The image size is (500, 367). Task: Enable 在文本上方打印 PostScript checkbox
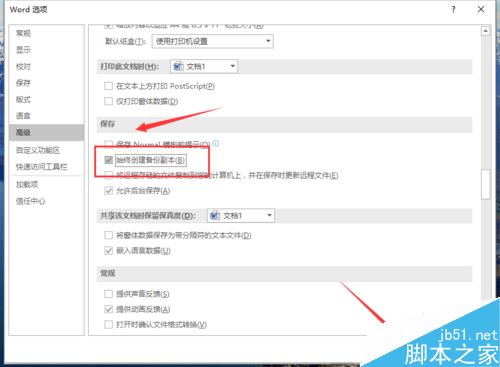pos(108,86)
